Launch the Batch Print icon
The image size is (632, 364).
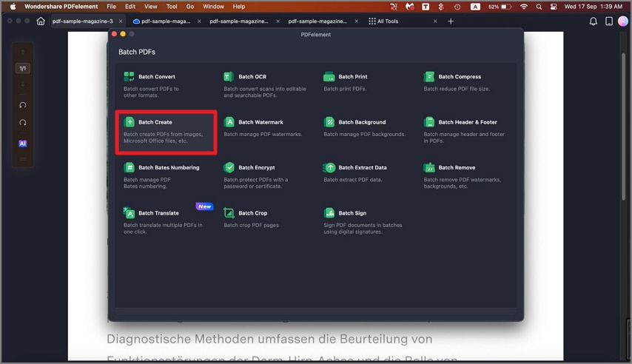(329, 76)
